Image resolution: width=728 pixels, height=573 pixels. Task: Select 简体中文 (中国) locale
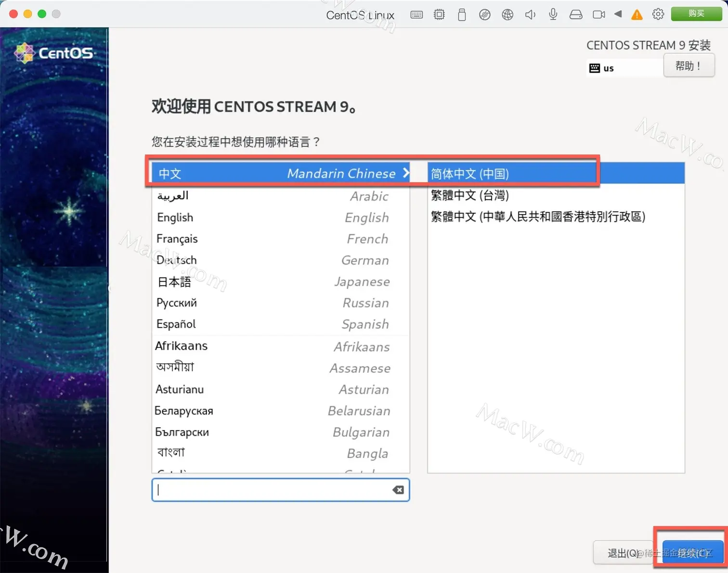[556, 173]
